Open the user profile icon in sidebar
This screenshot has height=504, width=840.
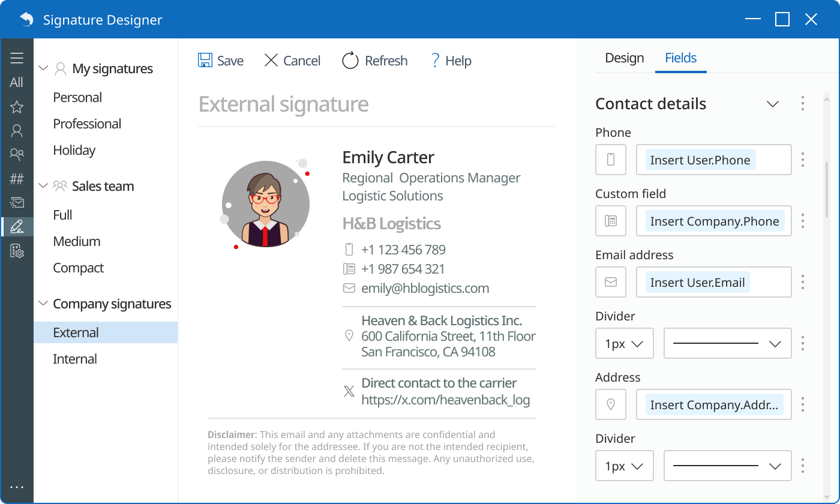[x=17, y=131]
